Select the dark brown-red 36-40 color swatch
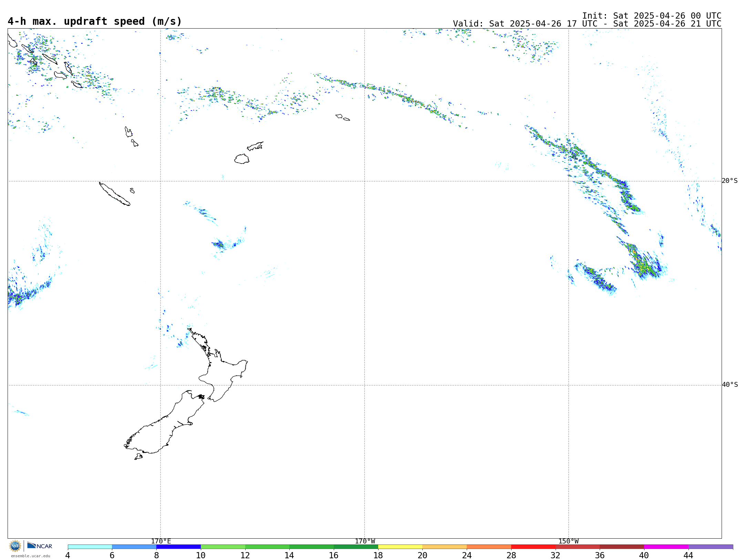 point(622,547)
